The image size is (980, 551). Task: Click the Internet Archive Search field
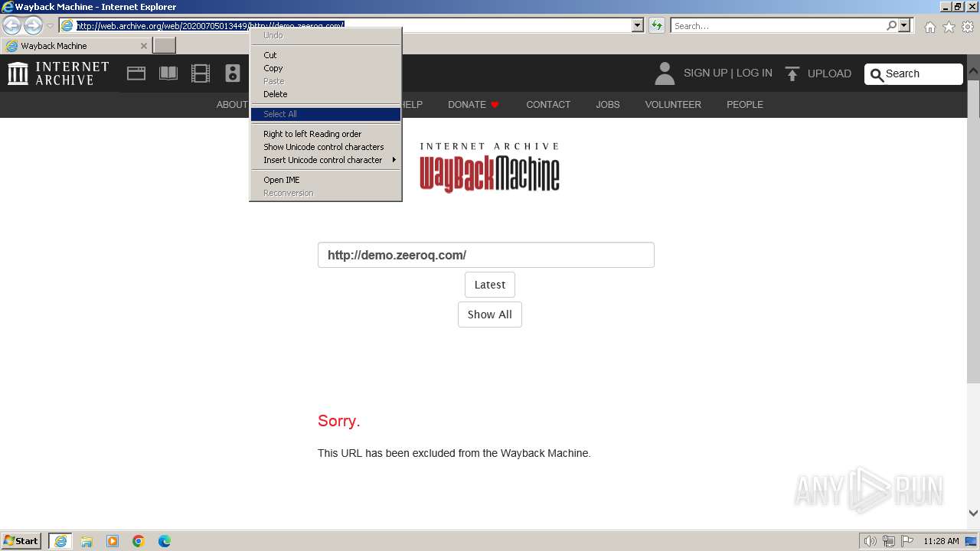913,73
